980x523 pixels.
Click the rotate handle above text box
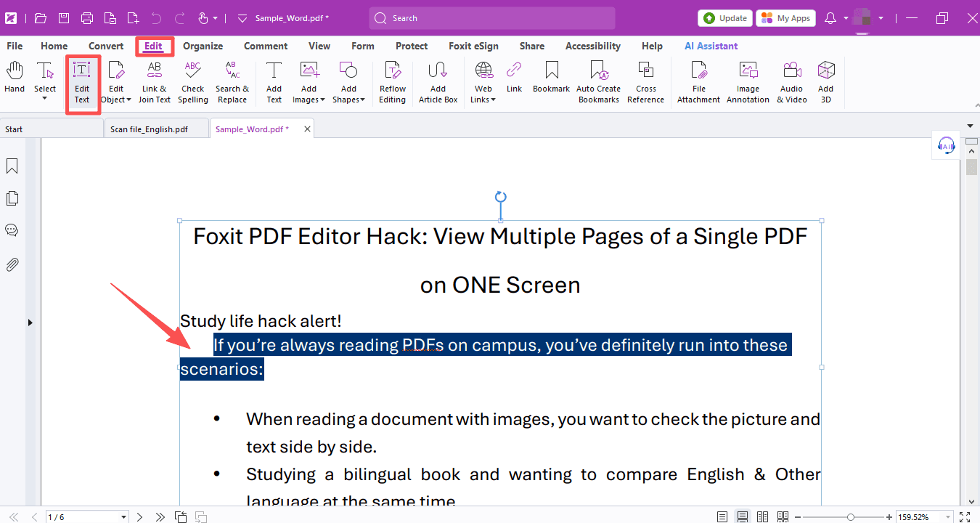500,197
